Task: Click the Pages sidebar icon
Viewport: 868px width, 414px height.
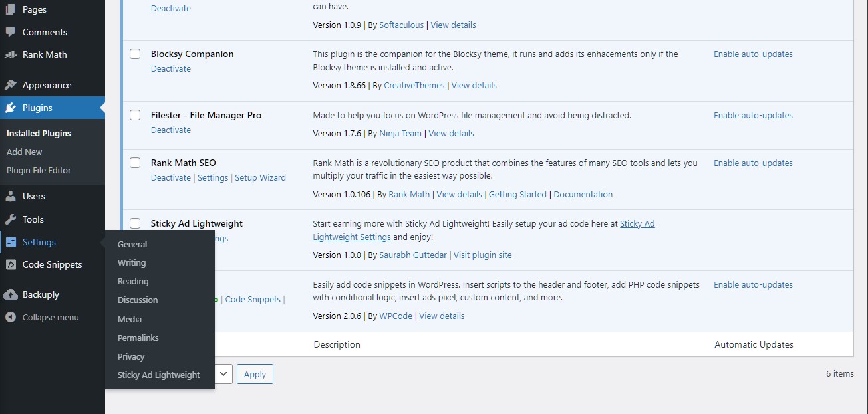Action: (11, 9)
